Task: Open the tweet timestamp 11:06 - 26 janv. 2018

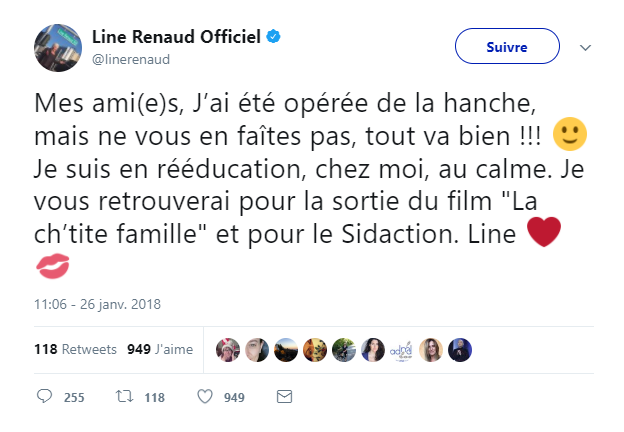Action: click(x=98, y=303)
